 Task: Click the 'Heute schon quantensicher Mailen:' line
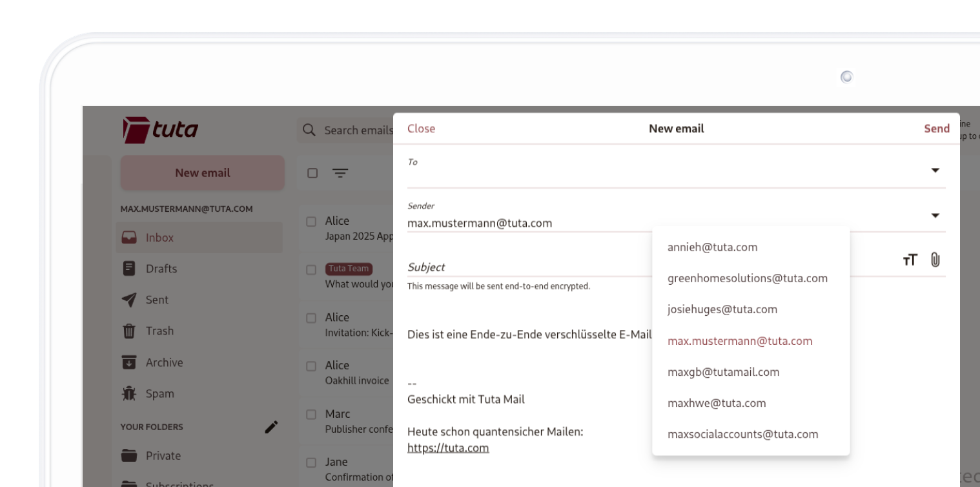(x=495, y=431)
